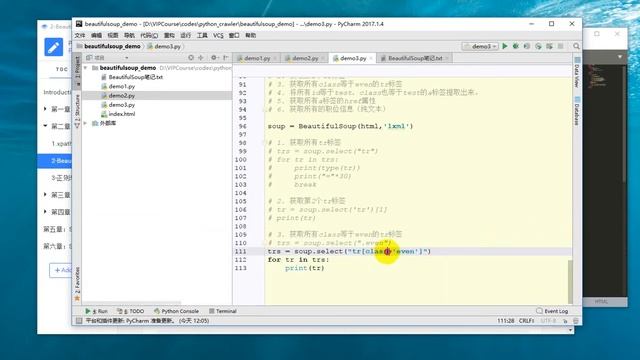Viewport: 640px width, 360px height.
Task: Switch to the demo2.py editor tab
Action: (x=304, y=58)
